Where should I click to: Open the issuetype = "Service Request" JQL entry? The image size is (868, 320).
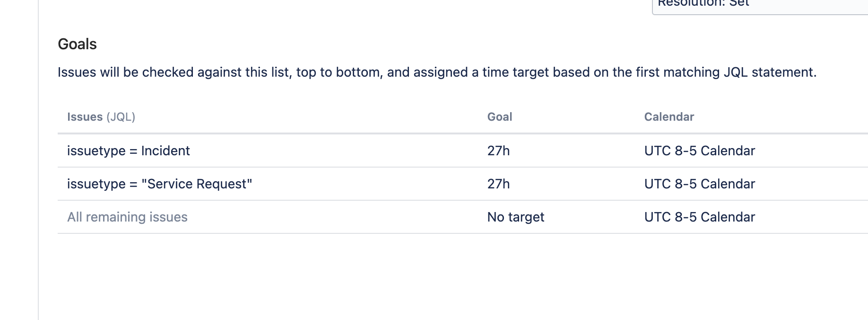point(159,184)
